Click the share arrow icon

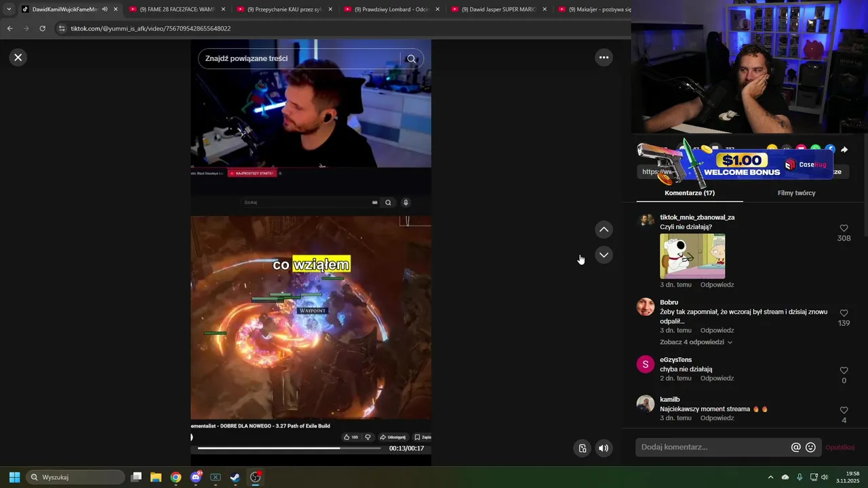coord(844,150)
